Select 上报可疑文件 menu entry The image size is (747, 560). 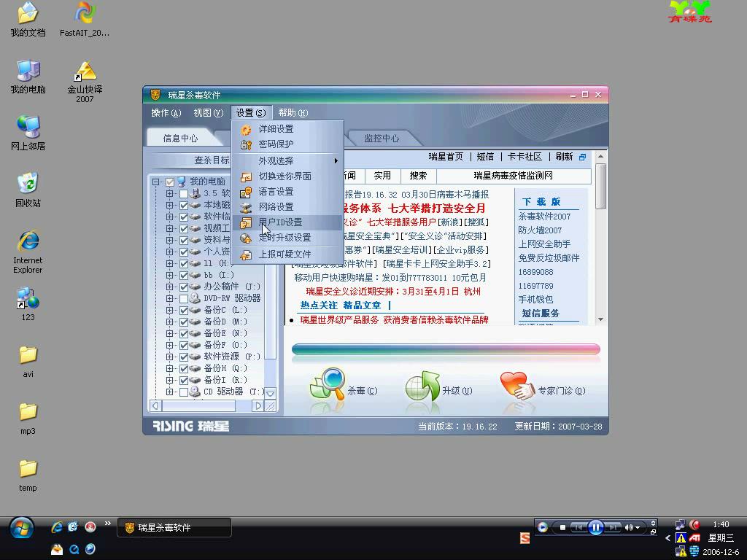[x=287, y=254]
